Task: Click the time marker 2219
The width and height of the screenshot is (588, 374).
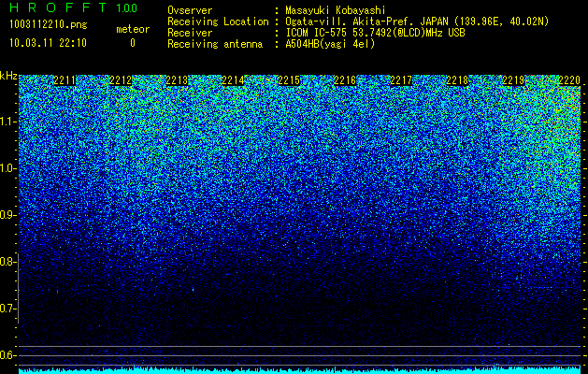Action: (x=513, y=80)
